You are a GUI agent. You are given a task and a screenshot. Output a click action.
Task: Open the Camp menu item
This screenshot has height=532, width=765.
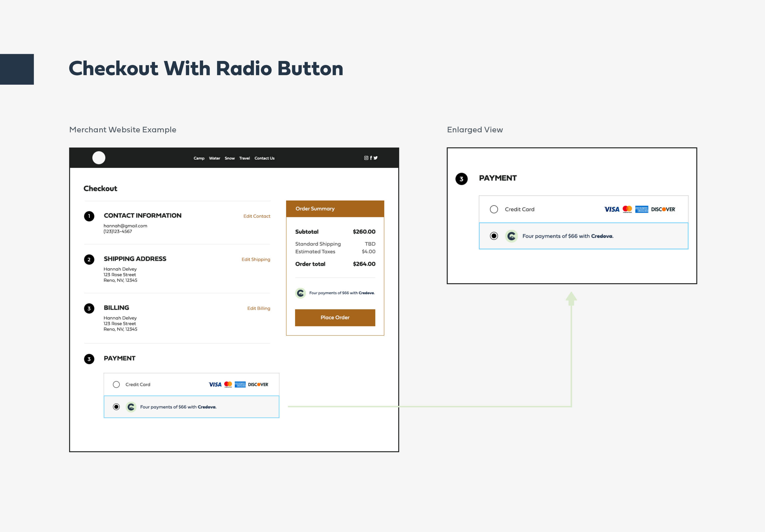coord(199,158)
